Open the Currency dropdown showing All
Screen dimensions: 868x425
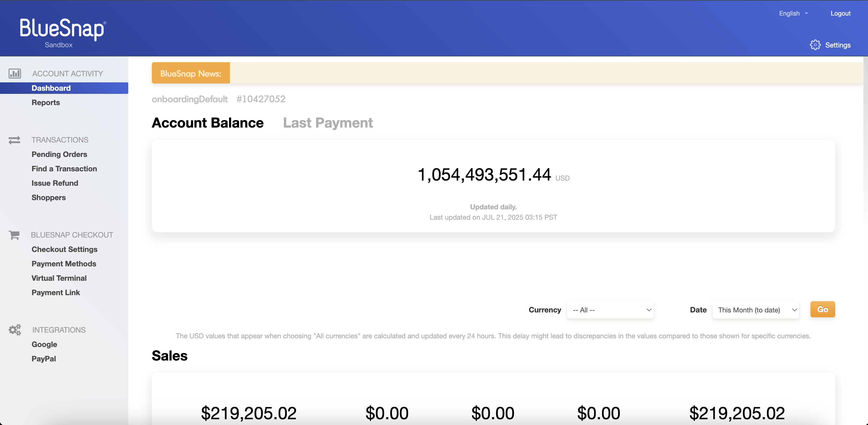point(610,310)
